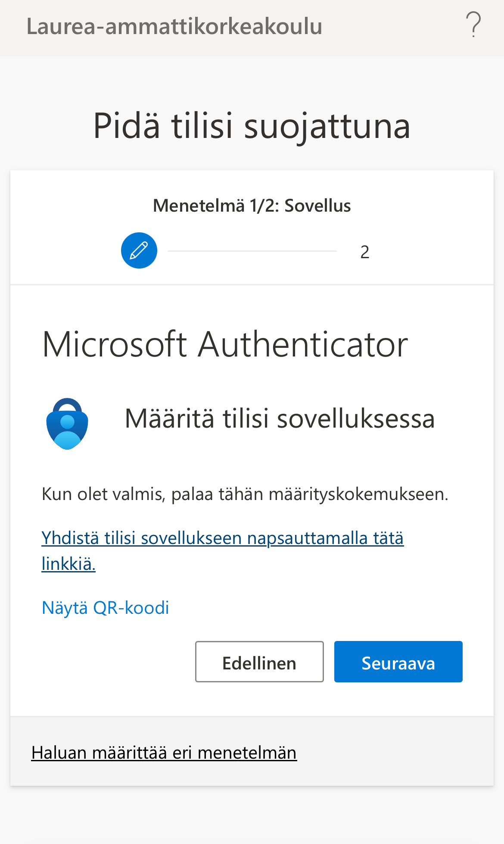This screenshot has width=504, height=844.
Task: Select the 'Menetelmä 1/2: Sovellus' label
Action: 252,206
